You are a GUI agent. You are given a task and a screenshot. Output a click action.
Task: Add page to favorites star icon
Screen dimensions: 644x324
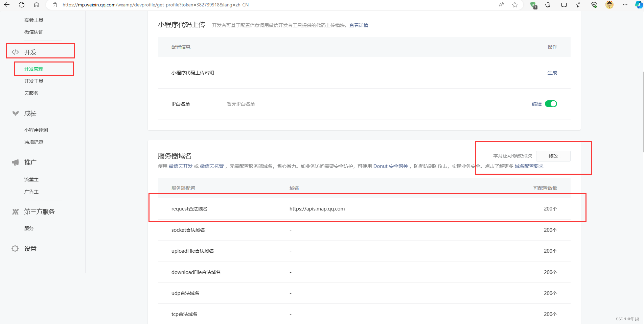pos(515,5)
